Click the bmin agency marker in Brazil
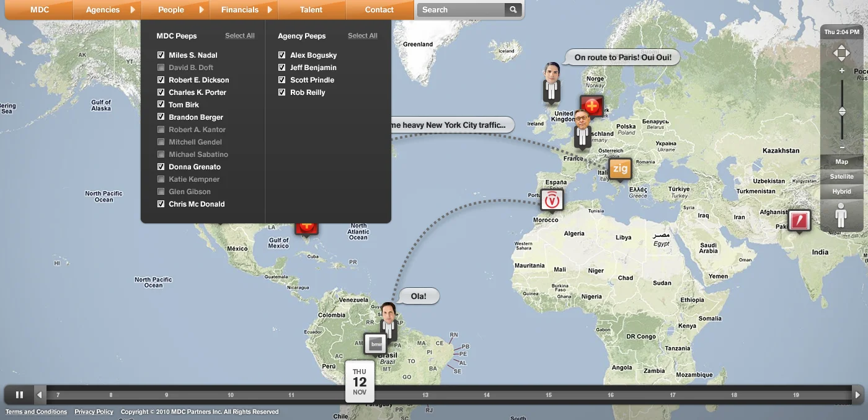The width and height of the screenshot is (868, 420). click(374, 344)
